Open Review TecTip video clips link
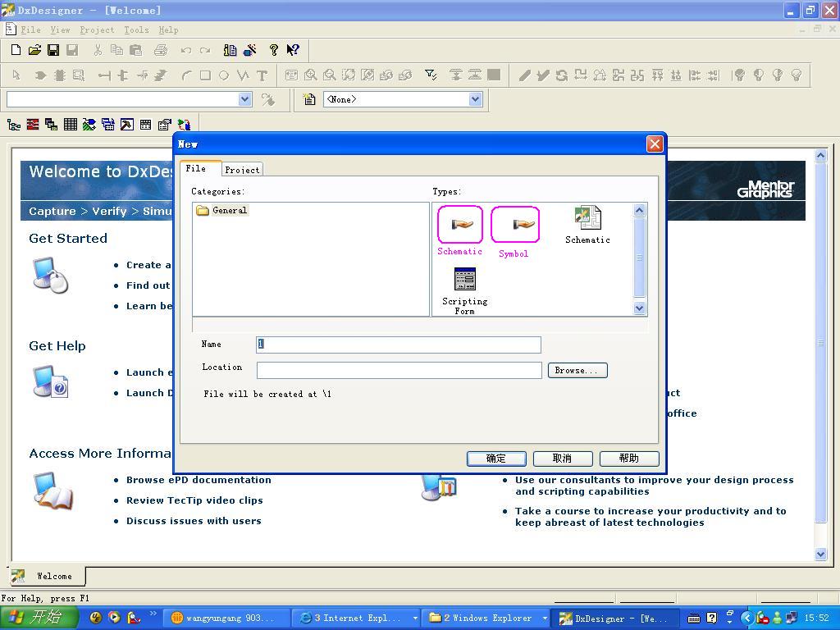The height and width of the screenshot is (630, 840). pos(194,500)
